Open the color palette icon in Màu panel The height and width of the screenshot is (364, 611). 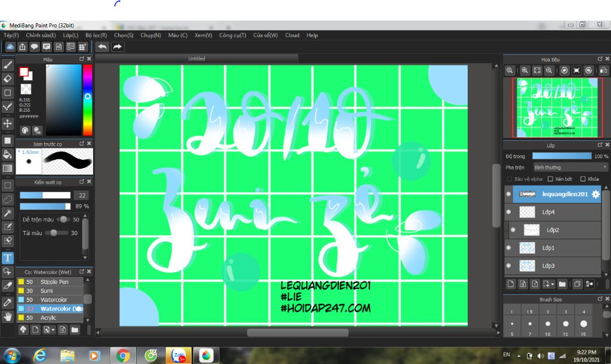point(25,130)
